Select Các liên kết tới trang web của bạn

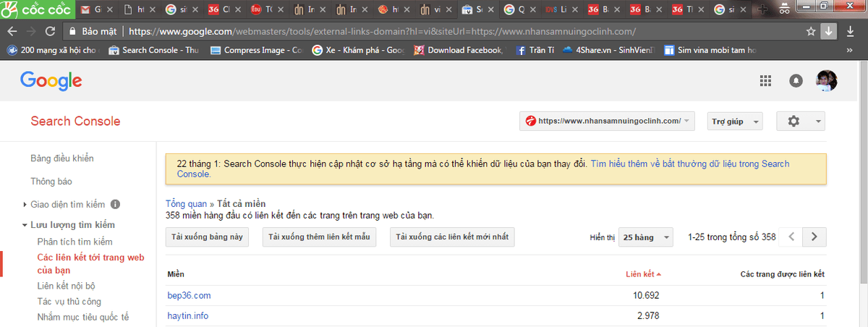pos(91,263)
